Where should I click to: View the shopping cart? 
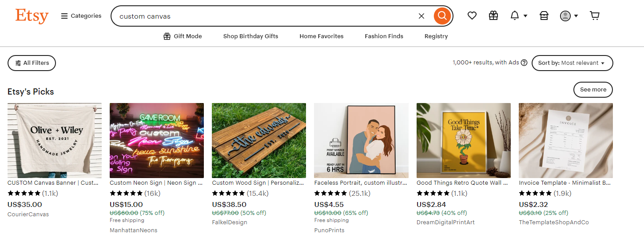coord(595,16)
